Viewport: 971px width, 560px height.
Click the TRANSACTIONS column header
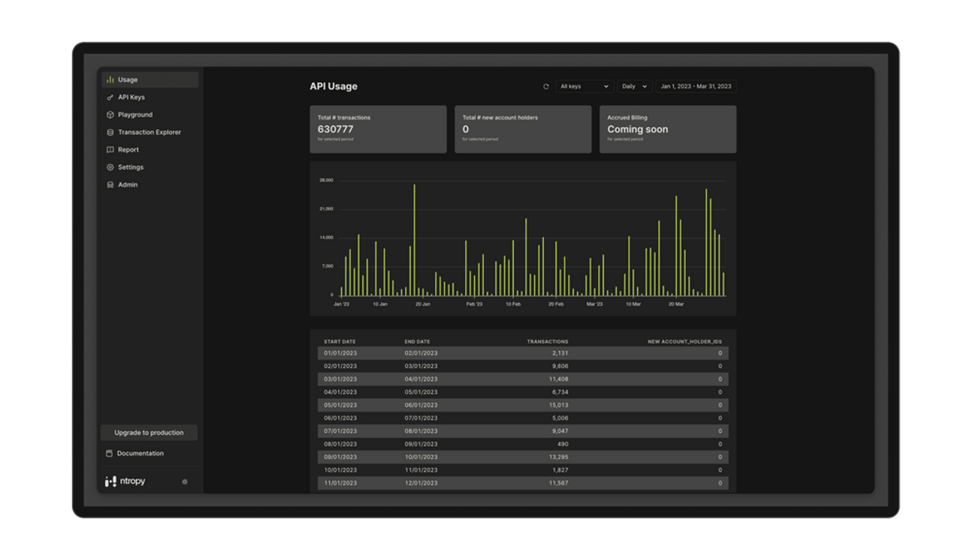click(547, 342)
